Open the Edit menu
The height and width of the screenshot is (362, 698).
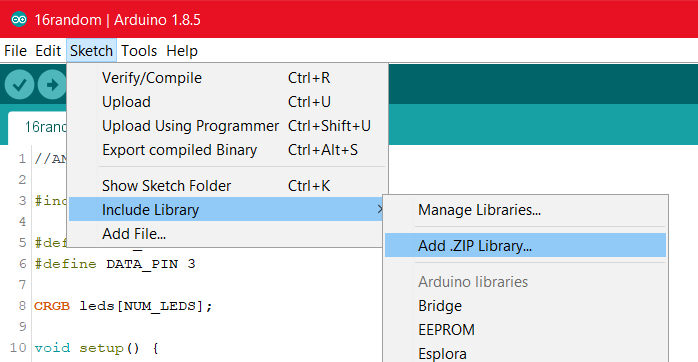pos(48,51)
